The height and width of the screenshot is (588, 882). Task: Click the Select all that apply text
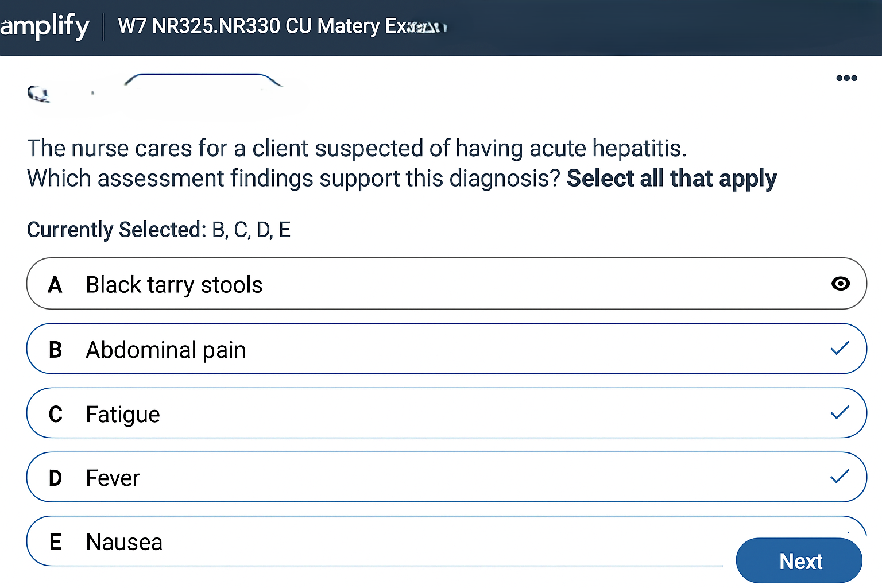tap(671, 179)
